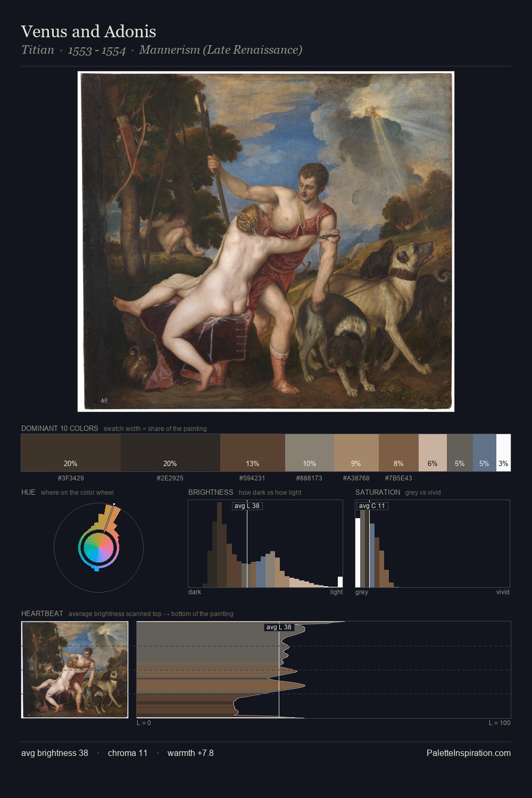Visit the PaletteInspiration.com link
The height and width of the screenshot is (798, 532).
click(469, 753)
